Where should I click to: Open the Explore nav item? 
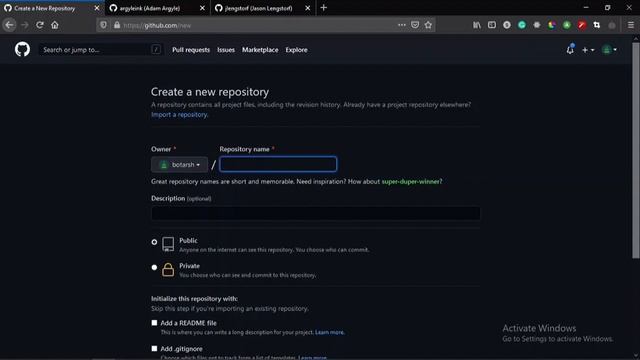click(296, 49)
